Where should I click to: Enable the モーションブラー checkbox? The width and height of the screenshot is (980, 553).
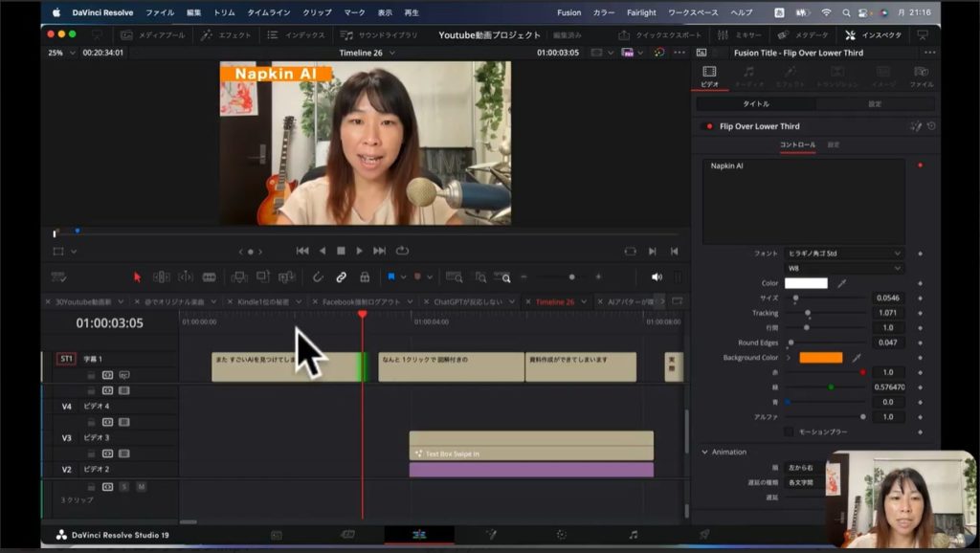789,431
